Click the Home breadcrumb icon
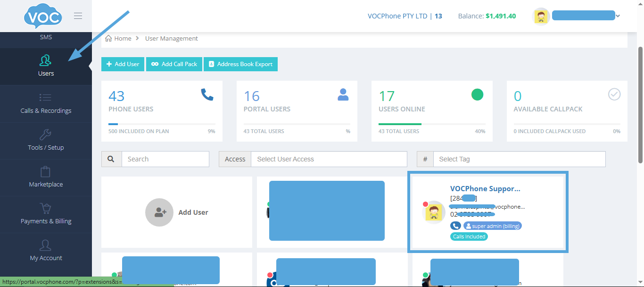644x287 pixels. tap(108, 39)
